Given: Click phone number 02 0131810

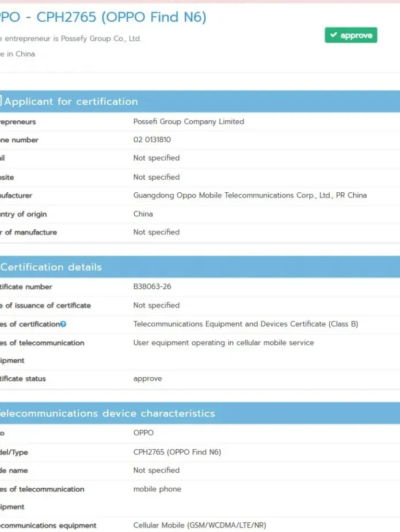Looking at the screenshot, I should pyautogui.click(x=152, y=139).
